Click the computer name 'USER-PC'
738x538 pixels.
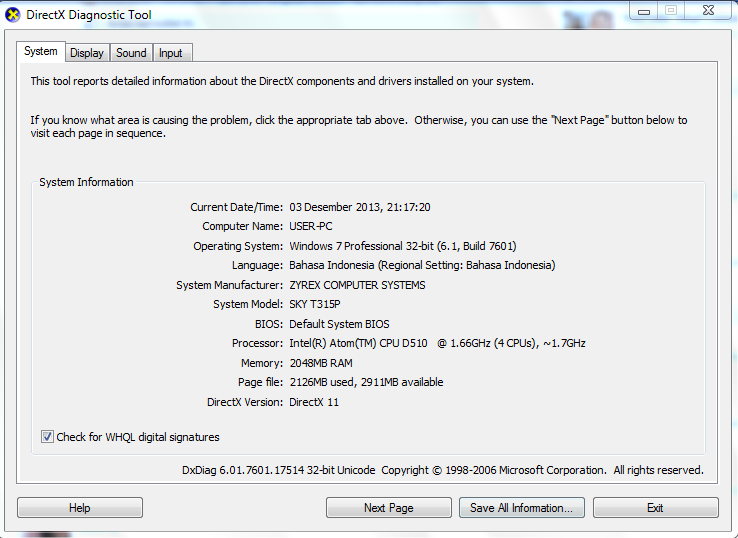tap(311, 226)
